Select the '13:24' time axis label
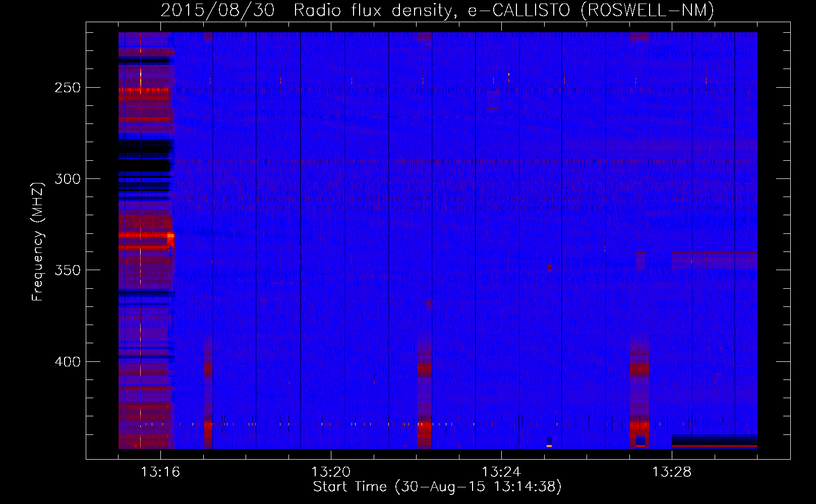Image resolution: width=816 pixels, height=504 pixels. pos(501,472)
